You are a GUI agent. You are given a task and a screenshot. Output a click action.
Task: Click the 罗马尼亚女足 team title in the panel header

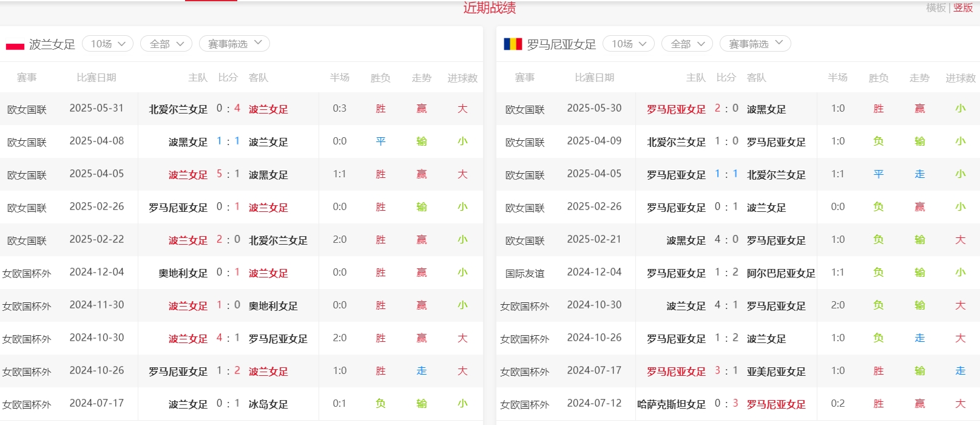561,44
